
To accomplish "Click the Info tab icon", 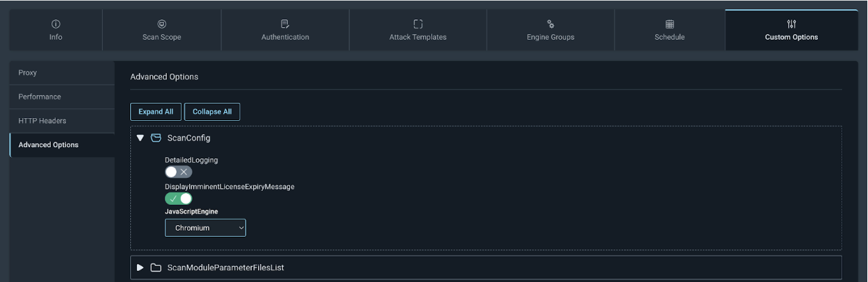I will [56, 24].
